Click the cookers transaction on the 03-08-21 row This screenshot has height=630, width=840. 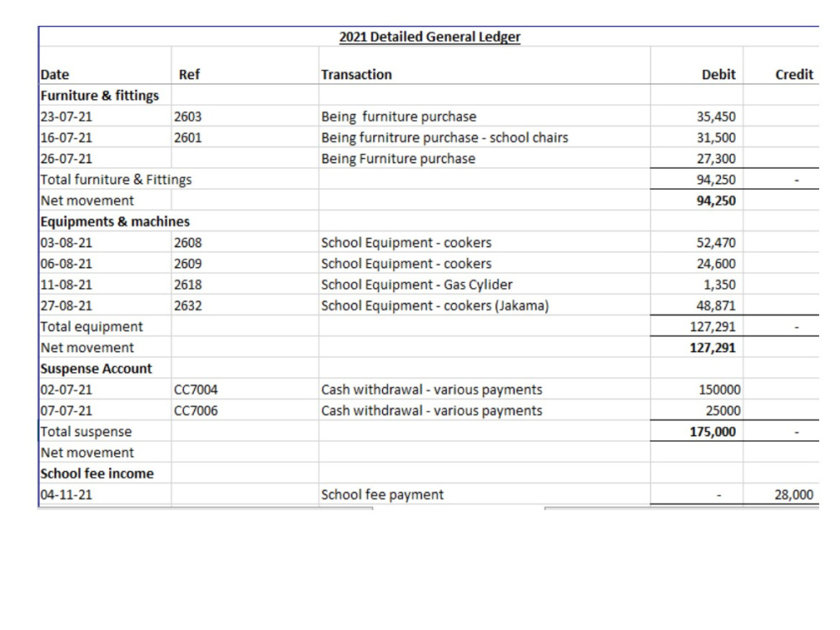click(406, 243)
